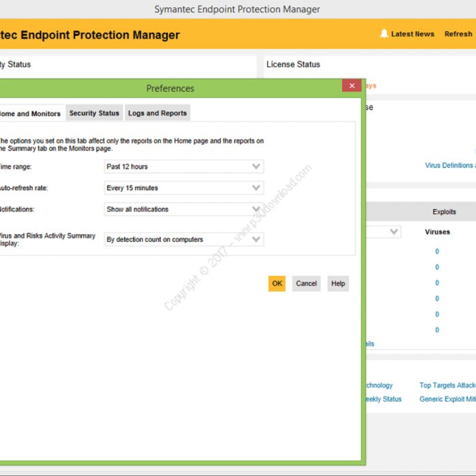476x476 pixels.
Task: Open Help from the Preferences dialog
Action: coord(338,283)
